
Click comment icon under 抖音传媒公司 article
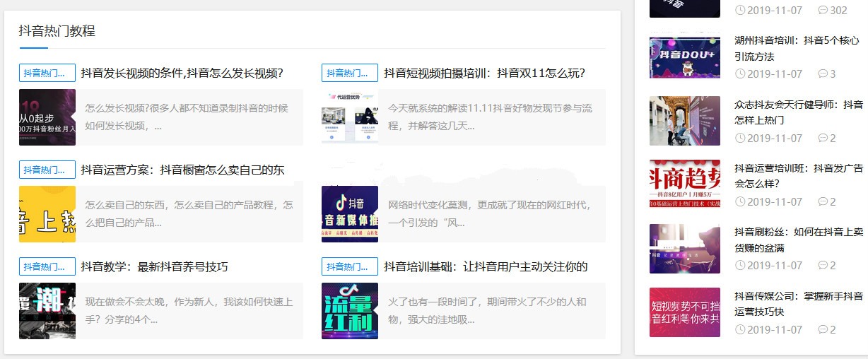823,329
